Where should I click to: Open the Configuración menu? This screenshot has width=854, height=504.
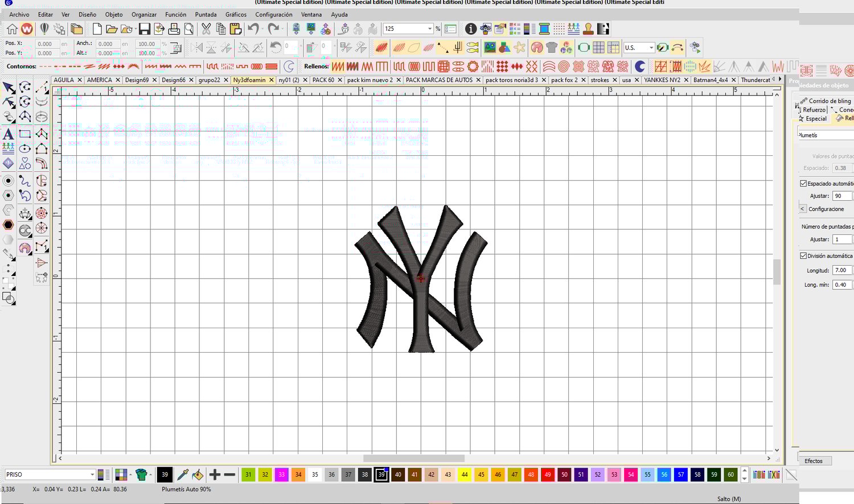point(274,15)
